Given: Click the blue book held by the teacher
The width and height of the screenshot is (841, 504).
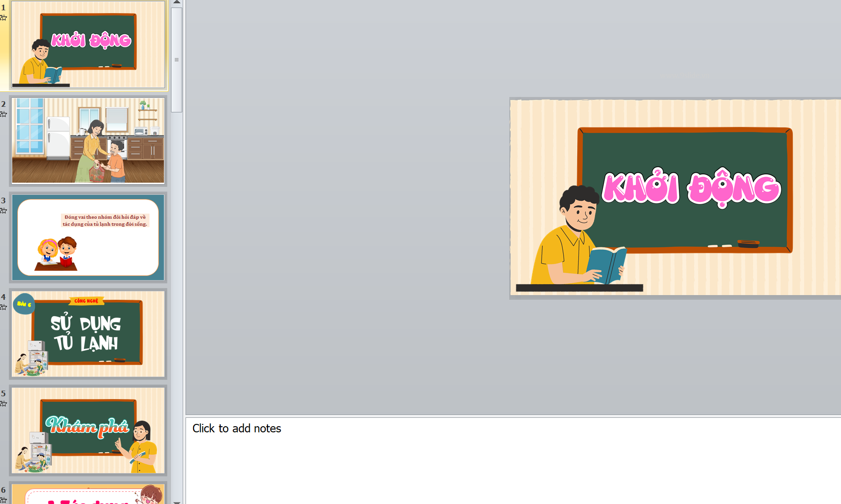Looking at the screenshot, I should (608, 265).
